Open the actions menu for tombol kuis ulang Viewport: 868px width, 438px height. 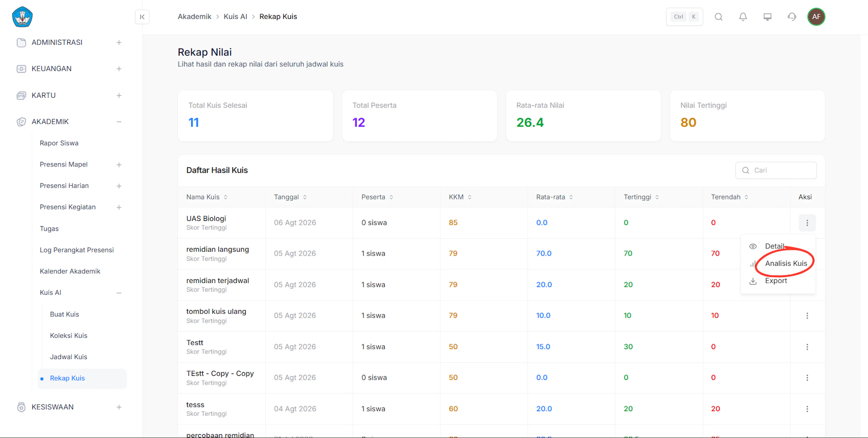tap(807, 316)
